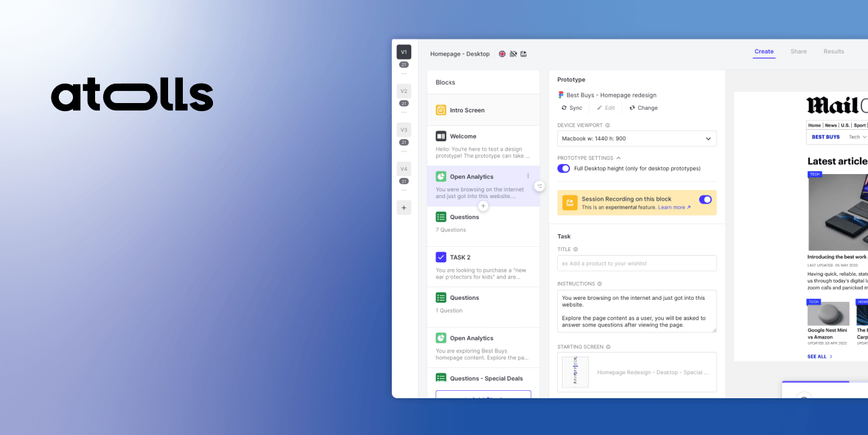Screen dimensions: 868x435
Task: Open the TASK 2 block
Action: tap(483, 266)
